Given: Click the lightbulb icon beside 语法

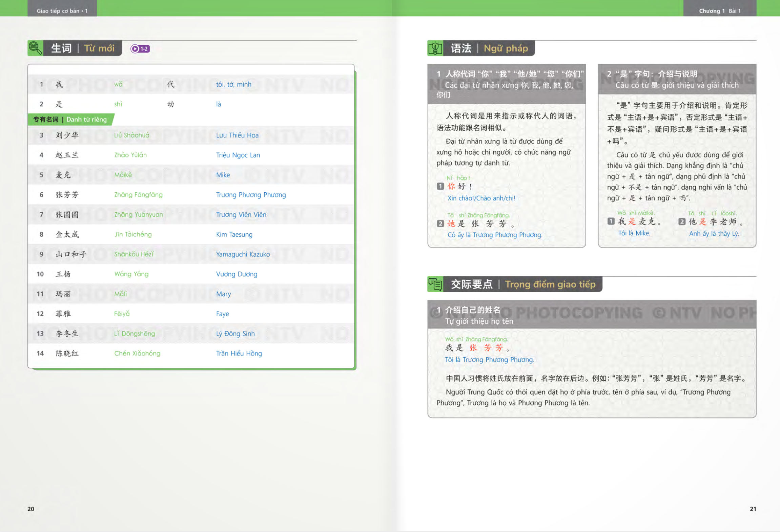Looking at the screenshot, I should tap(435, 48).
